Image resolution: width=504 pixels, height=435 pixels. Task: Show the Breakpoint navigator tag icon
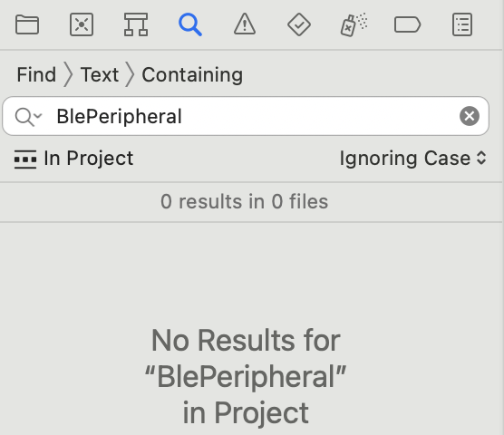tap(408, 24)
